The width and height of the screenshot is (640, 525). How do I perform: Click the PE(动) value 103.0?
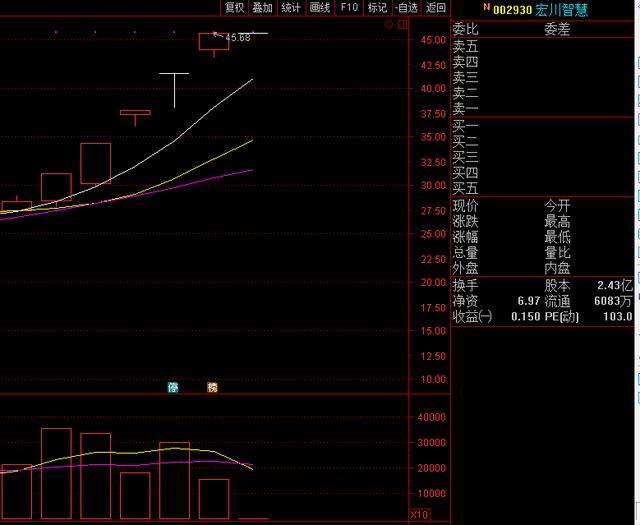point(618,316)
